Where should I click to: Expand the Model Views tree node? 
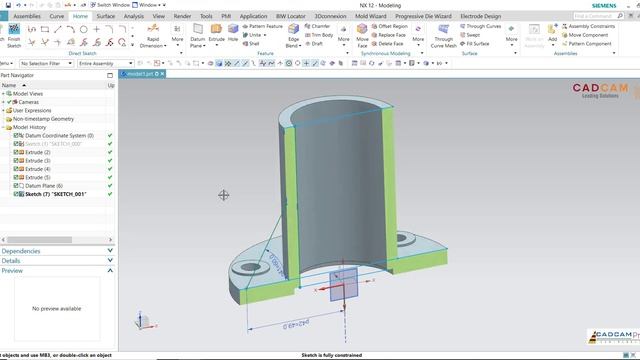[3, 94]
